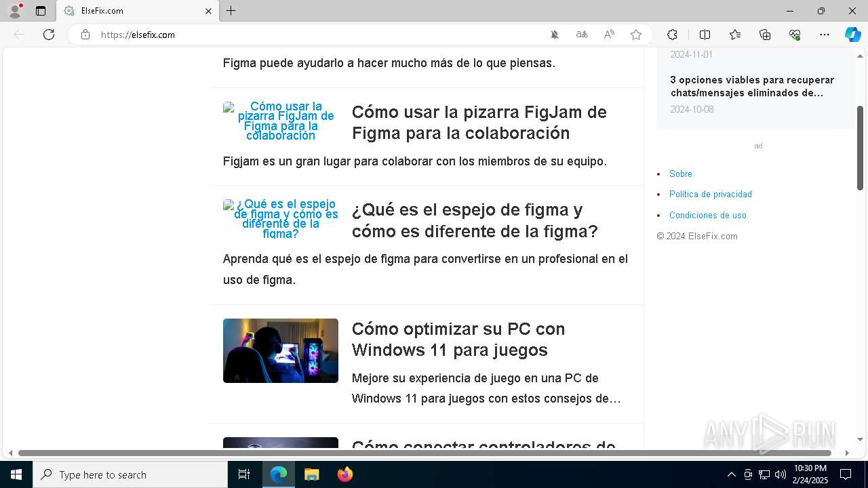Open the Cómo conectar controladores article
The image size is (868, 488).
click(484, 445)
